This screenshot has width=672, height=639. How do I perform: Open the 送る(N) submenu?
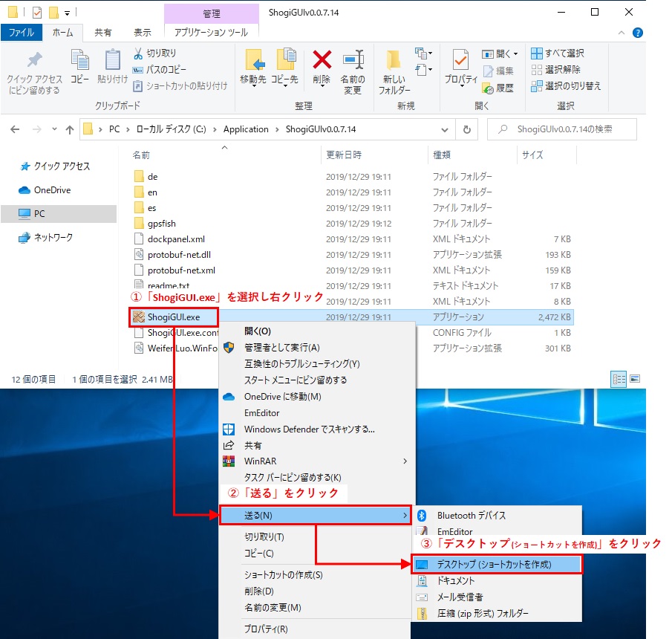316,516
